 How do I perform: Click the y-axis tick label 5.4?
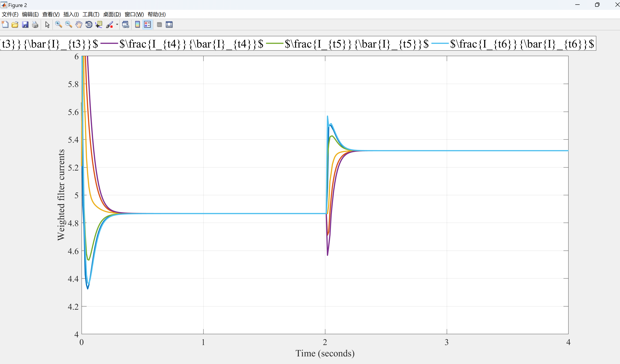pos(73,140)
